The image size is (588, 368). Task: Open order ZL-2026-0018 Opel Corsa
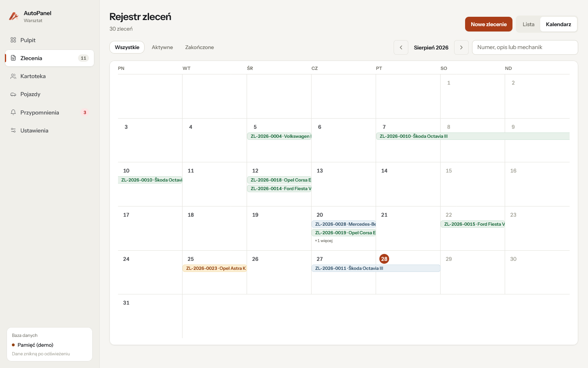tap(279, 180)
